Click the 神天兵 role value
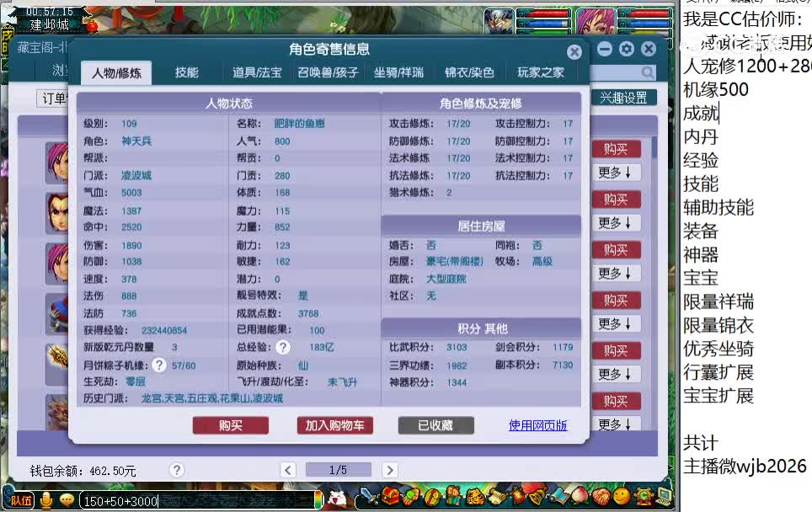812x512 pixels. (x=136, y=141)
